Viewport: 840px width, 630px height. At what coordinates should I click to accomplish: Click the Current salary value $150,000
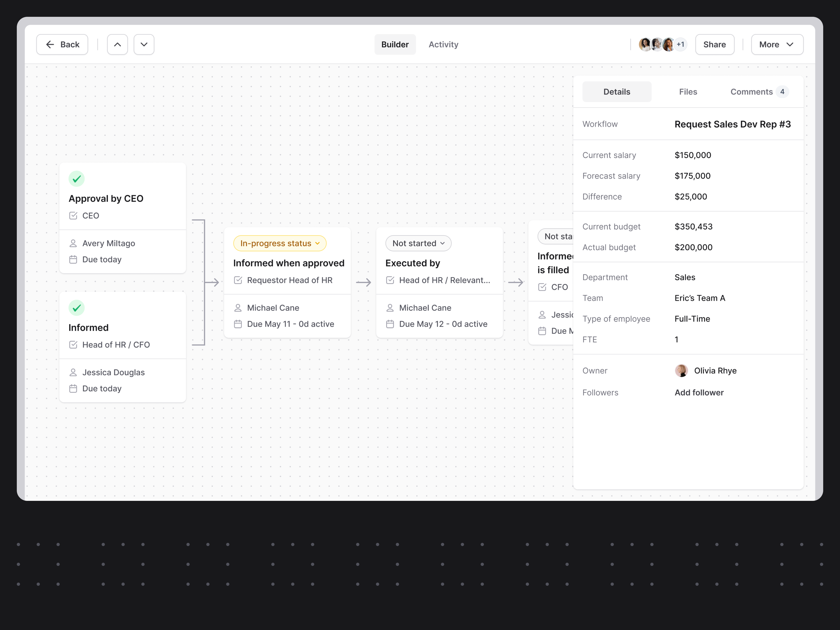(693, 155)
